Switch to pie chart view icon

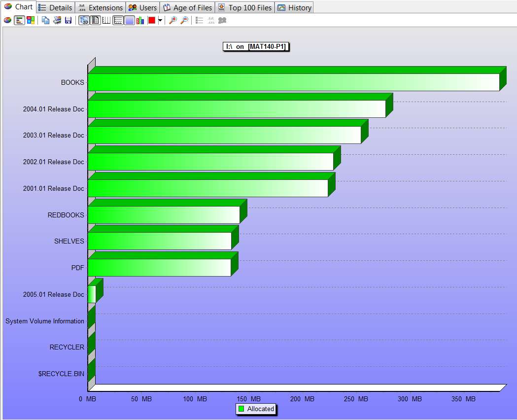tap(7, 20)
